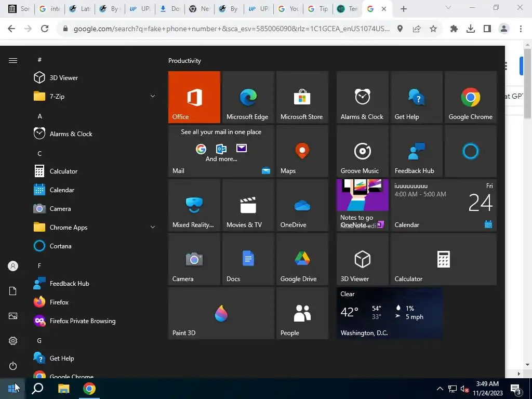Open the Paint 3D tile
This screenshot has width=532, height=399.
[x=221, y=313]
